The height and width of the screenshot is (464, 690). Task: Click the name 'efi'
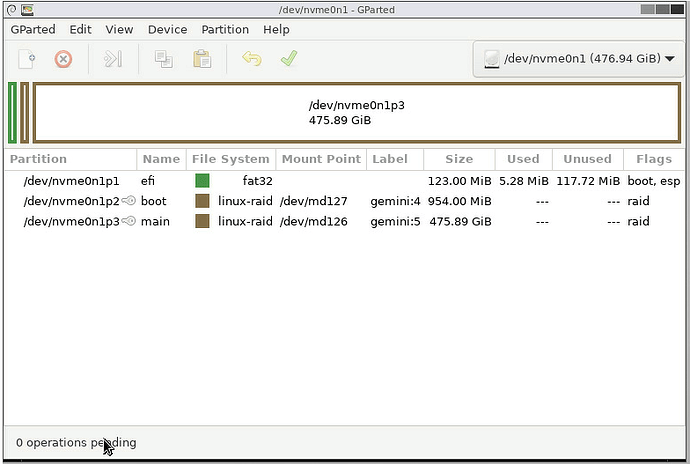(148, 181)
